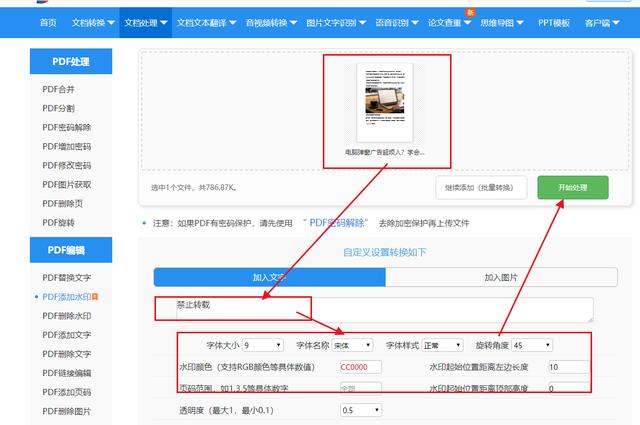Click the green 开始处理 button
This screenshot has width=640, height=425.
[x=573, y=187]
